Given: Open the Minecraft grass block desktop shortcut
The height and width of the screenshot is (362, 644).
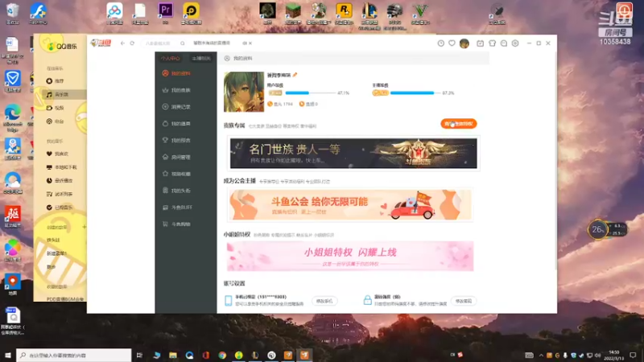Looking at the screenshot, I should click(293, 13).
